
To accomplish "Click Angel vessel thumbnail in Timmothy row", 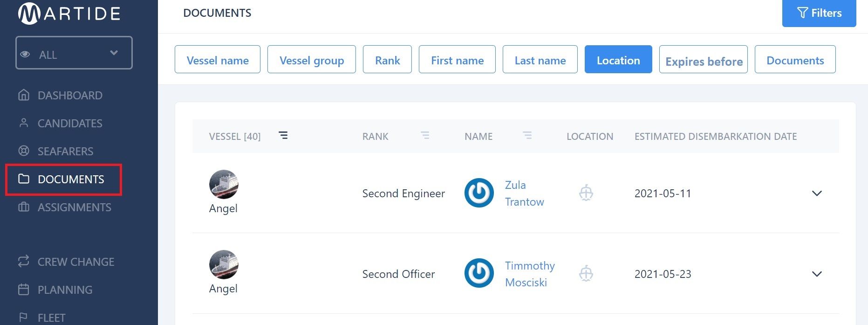I will click(x=224, y=265).
